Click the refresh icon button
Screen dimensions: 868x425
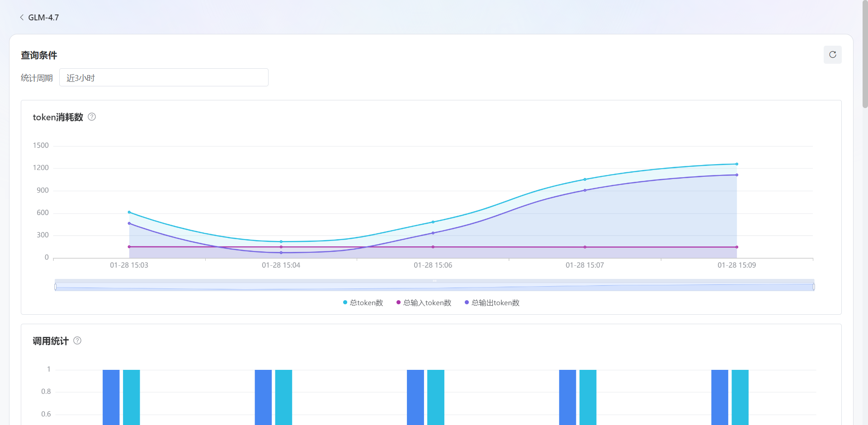(832, 55)
